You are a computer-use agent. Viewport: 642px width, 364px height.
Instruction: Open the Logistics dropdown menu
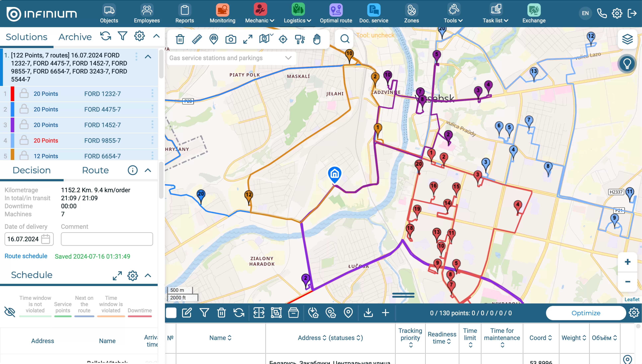tap(298, 13)
